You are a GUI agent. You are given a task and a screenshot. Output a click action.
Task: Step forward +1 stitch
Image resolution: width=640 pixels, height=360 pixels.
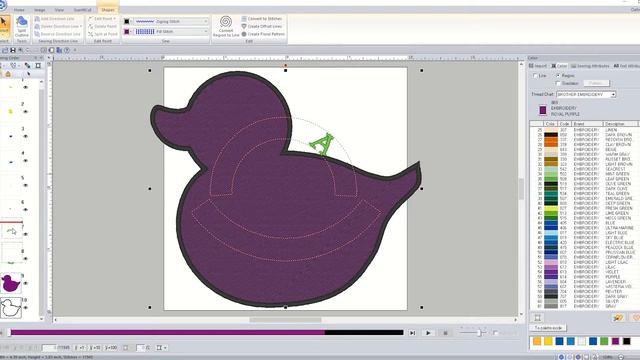pos(80,348)
